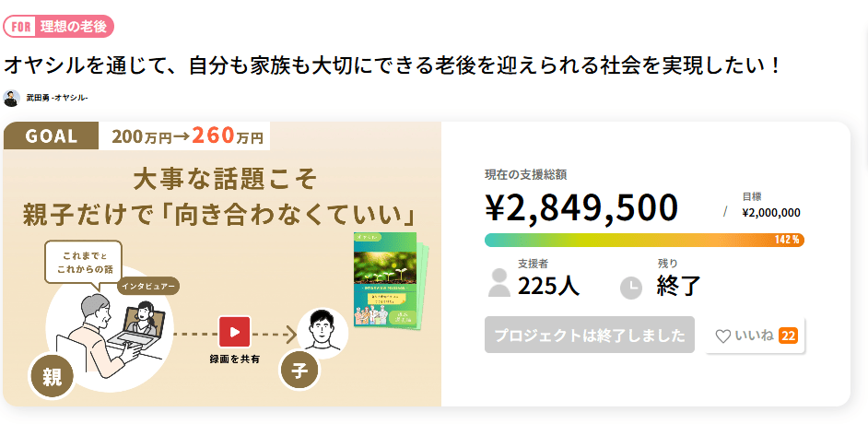The width and height of the screenshot is (868, 424).
Task: Click the 武田勇 author avatar icon
Action: click(x=12, y=98)
